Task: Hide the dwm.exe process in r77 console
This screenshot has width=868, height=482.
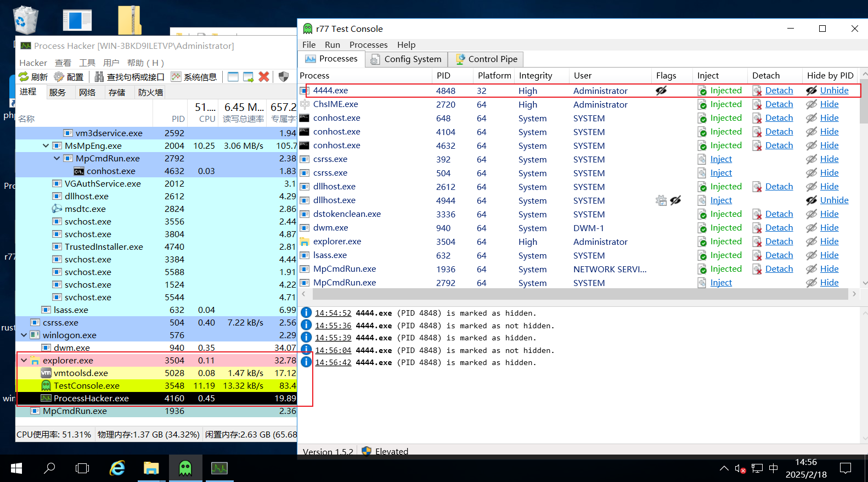Action: (829, 228)
